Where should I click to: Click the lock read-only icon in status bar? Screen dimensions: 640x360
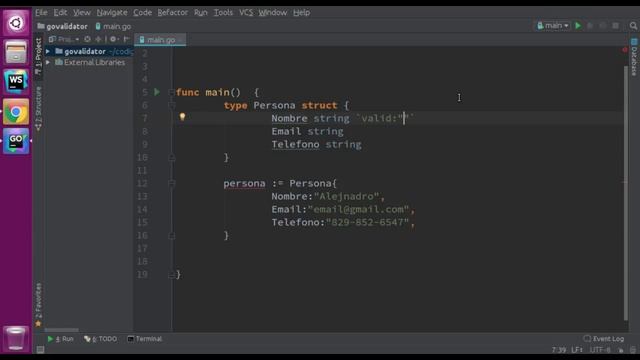coord(621,350)
